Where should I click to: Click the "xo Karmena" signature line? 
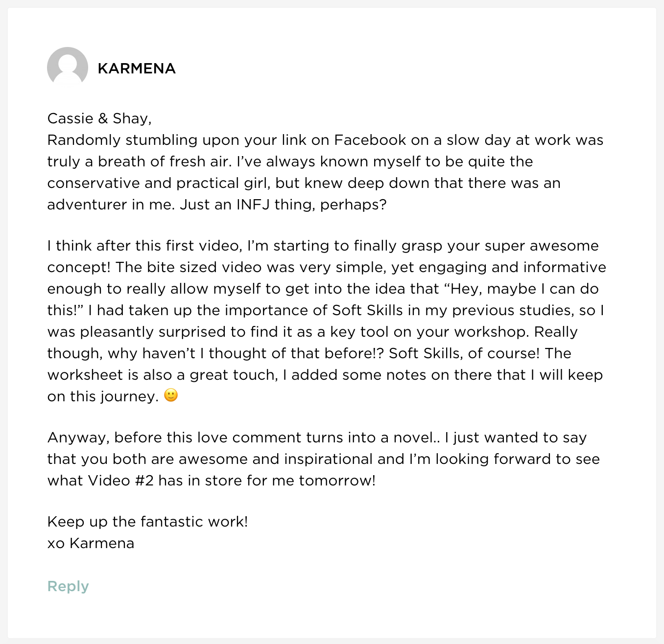pos(91,543)
